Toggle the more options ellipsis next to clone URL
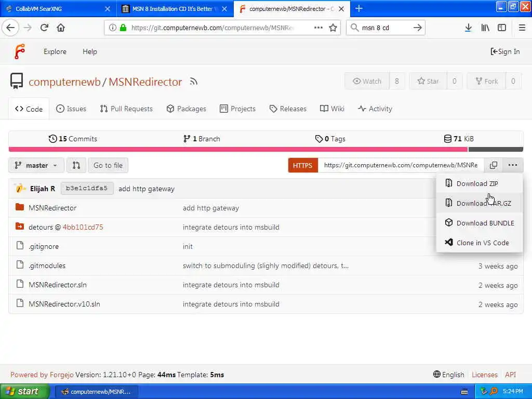Viewport: 532px width, 399px height. tap(513, 165)
